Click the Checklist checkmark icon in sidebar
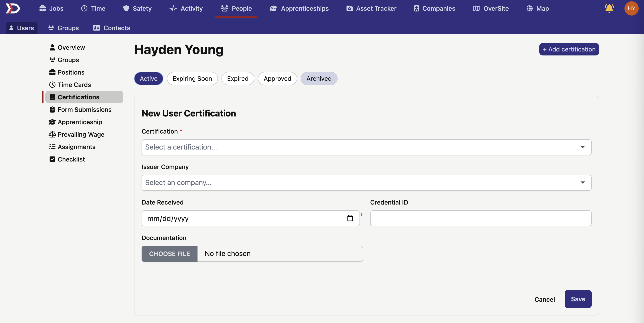 pos(52,159)
